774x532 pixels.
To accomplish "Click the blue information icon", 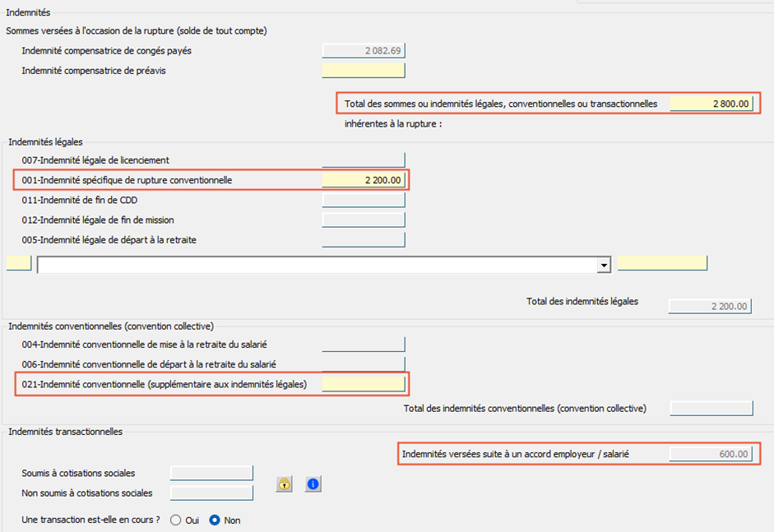I will click(x=313, y=484).
